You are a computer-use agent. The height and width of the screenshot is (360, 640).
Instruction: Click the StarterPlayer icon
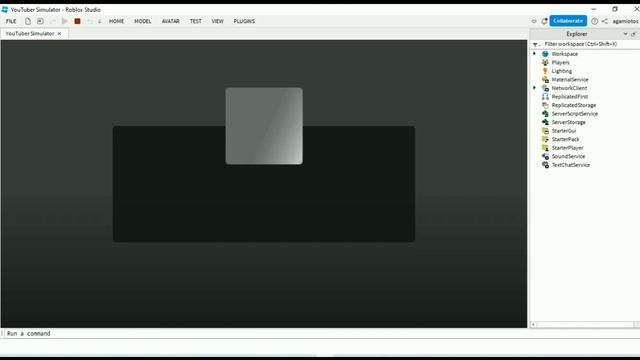[545, 148]
